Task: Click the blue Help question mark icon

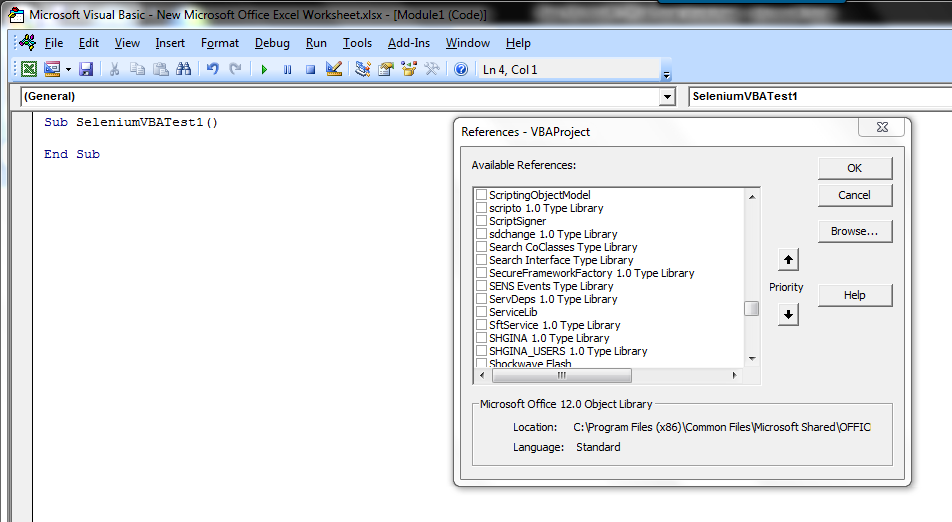Action: coord(461,69)
